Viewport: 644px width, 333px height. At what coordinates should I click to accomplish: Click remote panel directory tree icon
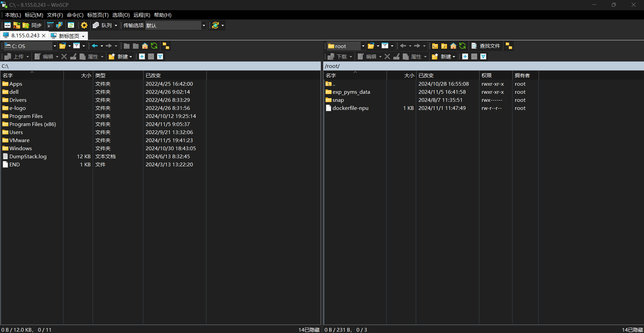click(509, 46)
